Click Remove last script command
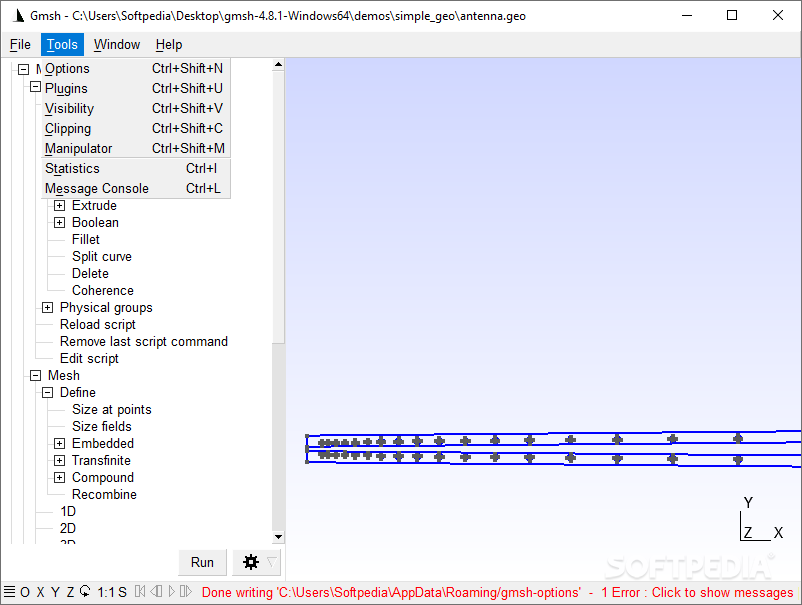This screenshot has height=605, width=802. pyautogui.click(x=144, y=341)
